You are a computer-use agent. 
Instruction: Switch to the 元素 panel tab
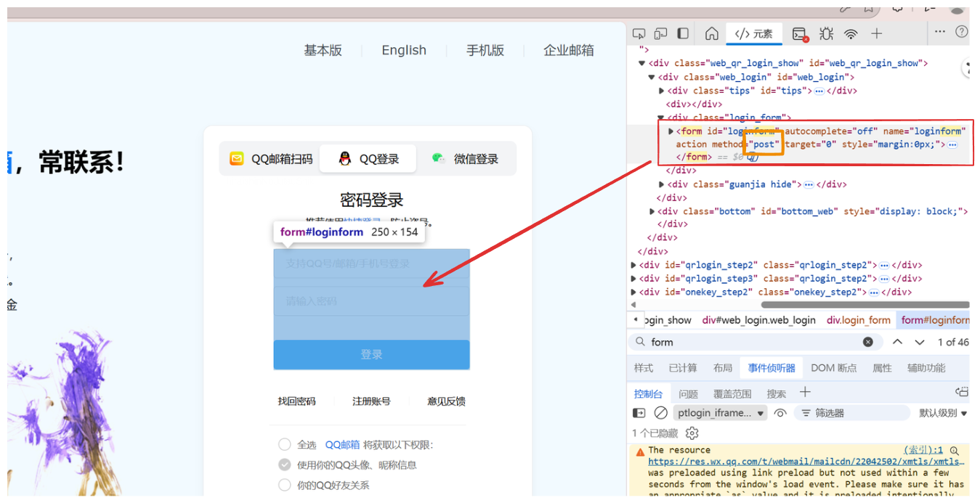point(753,33)
